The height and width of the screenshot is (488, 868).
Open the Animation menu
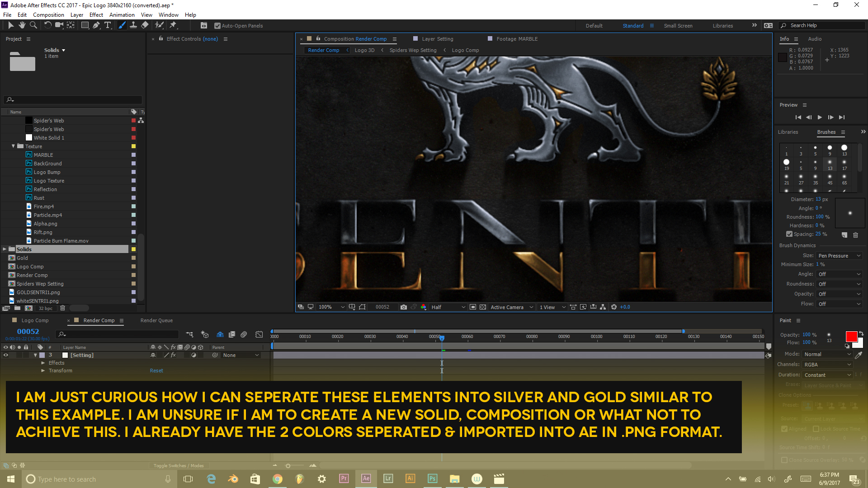(122, 14)
